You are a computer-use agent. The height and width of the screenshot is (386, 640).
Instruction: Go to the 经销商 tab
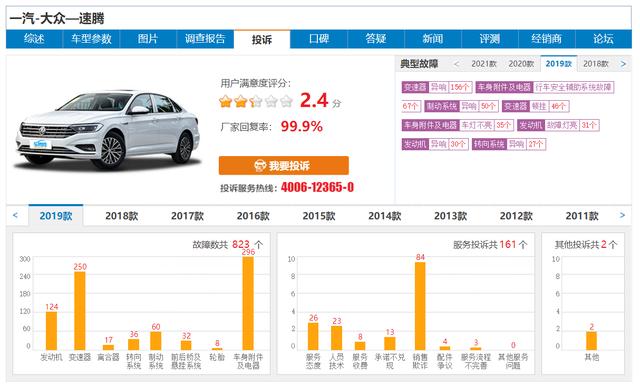click(547, 39)
